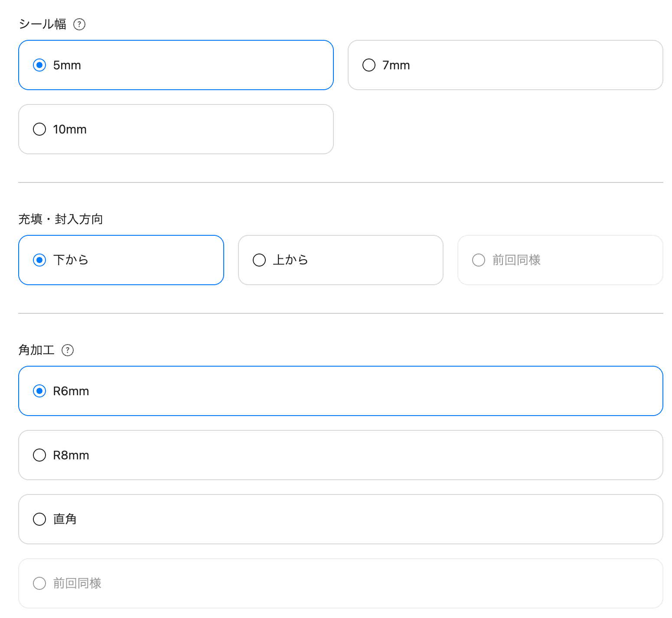This screenshot has width=672, height=618.
Task: Click the 上から label text
Action: tap(290, 260)
